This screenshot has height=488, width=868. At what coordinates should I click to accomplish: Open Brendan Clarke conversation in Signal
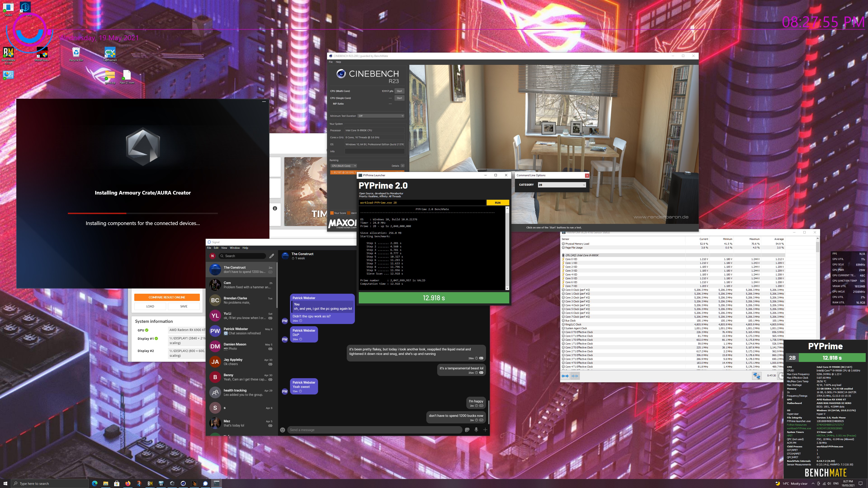coord(242,300)
